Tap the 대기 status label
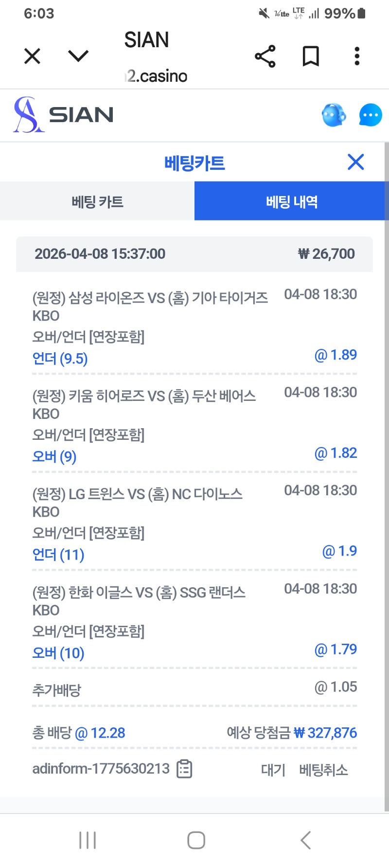 point(273,770)
